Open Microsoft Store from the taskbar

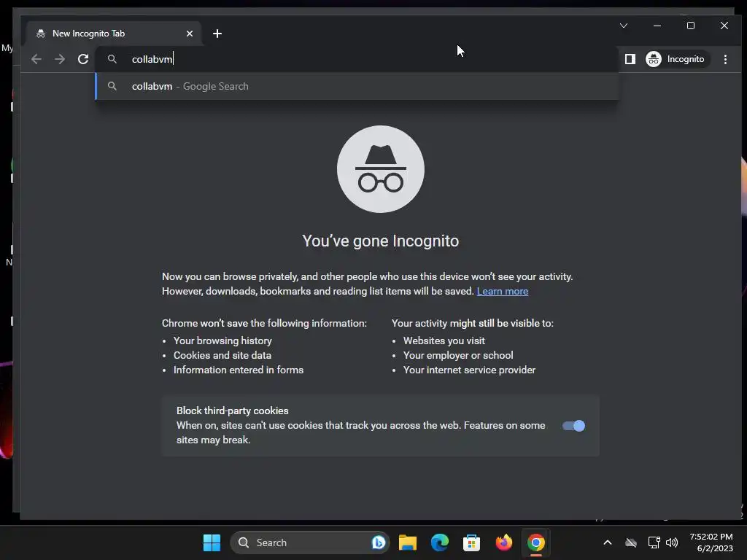coord(472,542)
